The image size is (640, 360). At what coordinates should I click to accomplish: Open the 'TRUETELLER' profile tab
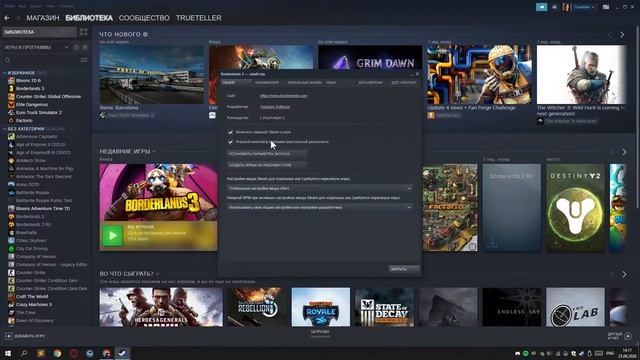[x=199, y=18]
